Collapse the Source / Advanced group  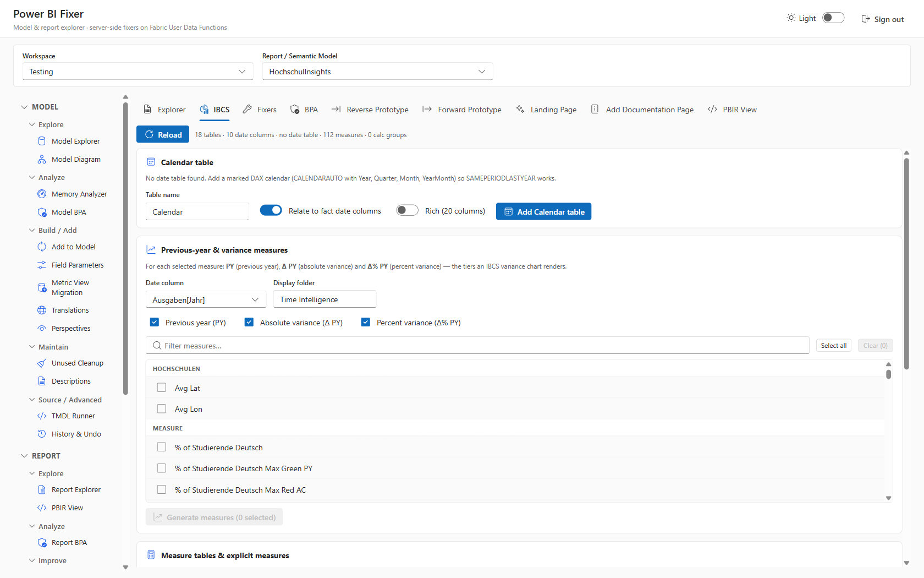tap(32, 400)
